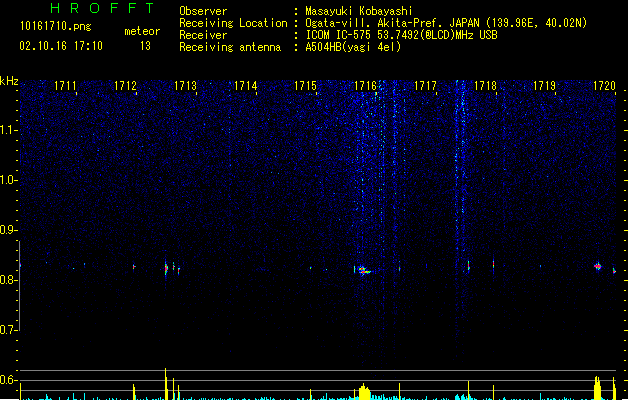The width and height of the screenshot is (629, 400).
Task: Click the A504HB(yagi 4el) antenna text
Action: [353, 47]
